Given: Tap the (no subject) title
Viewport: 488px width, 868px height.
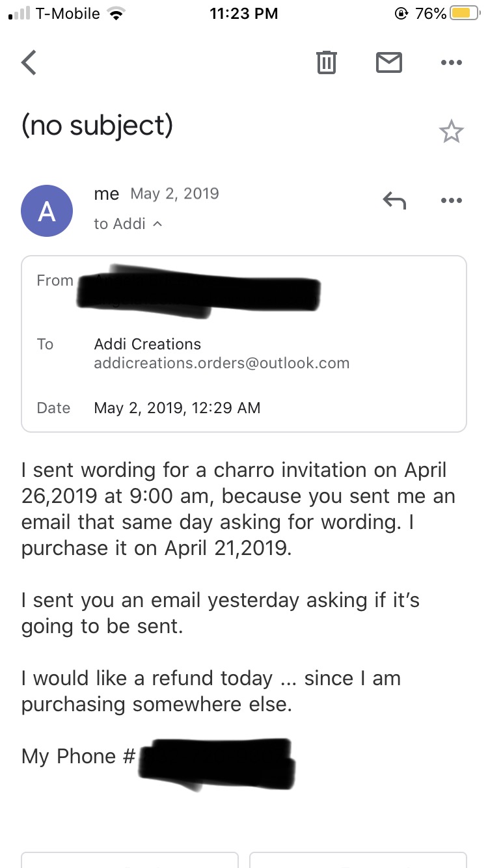Looking at the screenshot, I should (97, 126).
